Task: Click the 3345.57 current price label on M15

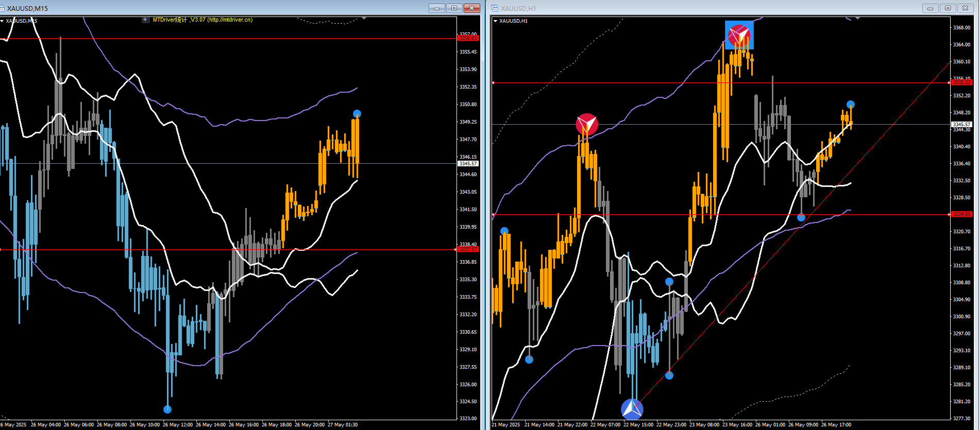Action: (x=468, y=164)
